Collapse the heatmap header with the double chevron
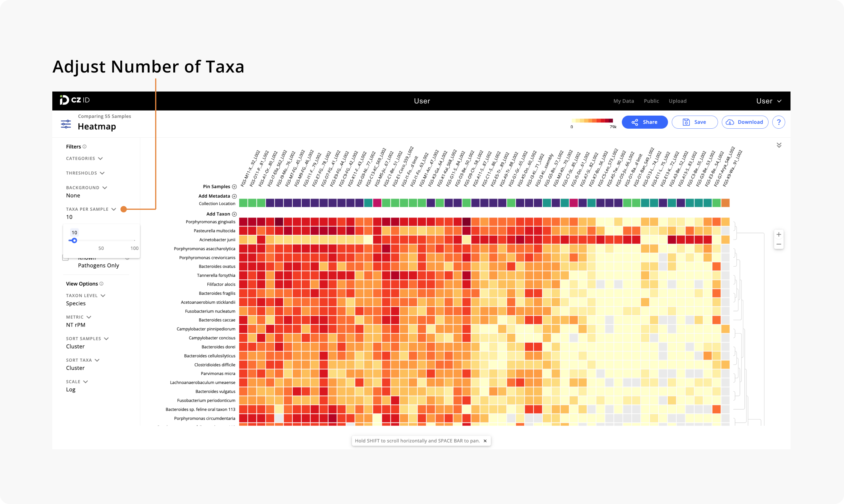The height and width of the screenshot is (504, 844). coord(780,145)
